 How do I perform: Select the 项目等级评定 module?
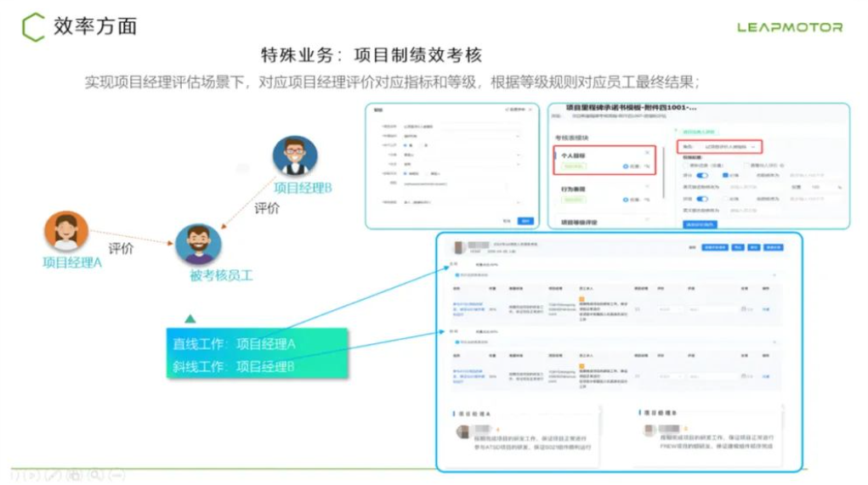pos(579,223)
